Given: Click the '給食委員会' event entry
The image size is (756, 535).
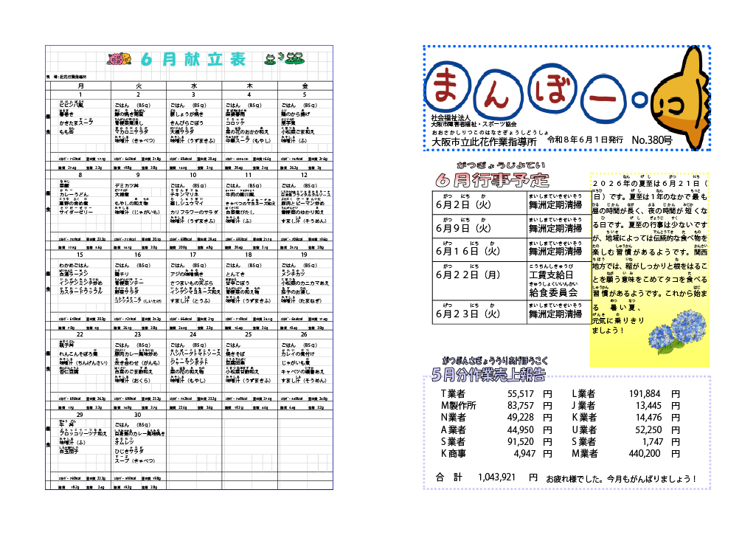Looking at the screenshot, I should click(553, 292).
